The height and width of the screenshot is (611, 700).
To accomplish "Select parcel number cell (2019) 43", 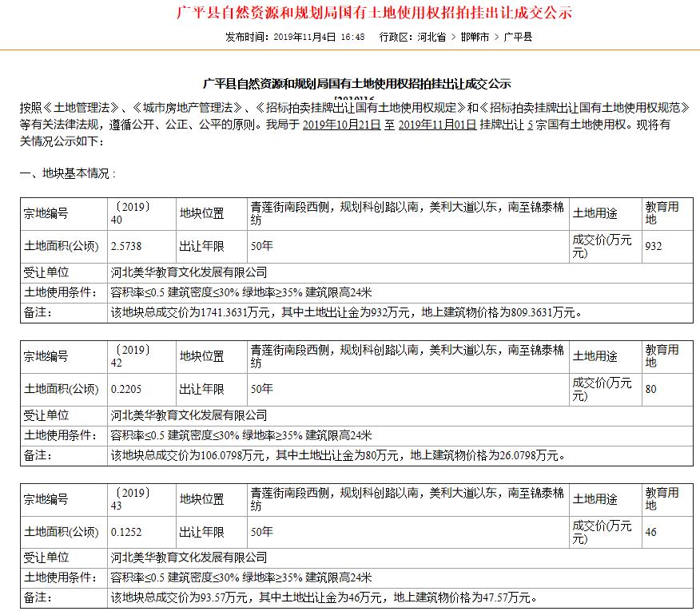I will click(x=142, y=500).
